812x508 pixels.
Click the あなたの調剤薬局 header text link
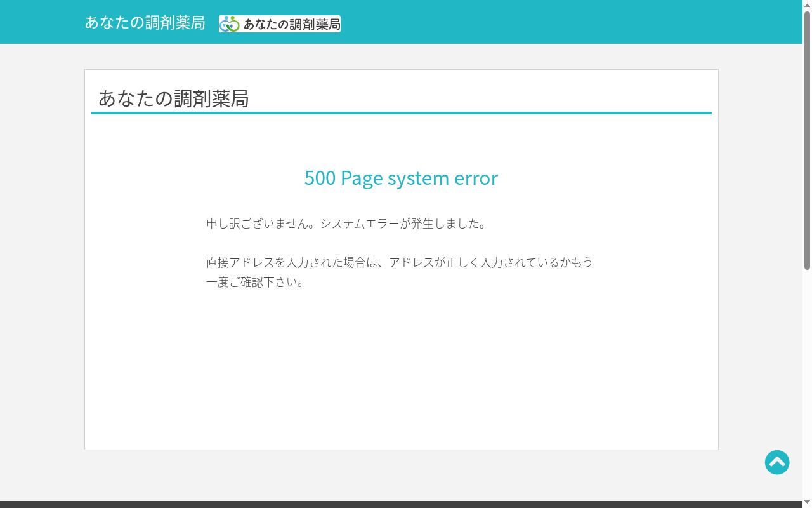pos(145,23)
